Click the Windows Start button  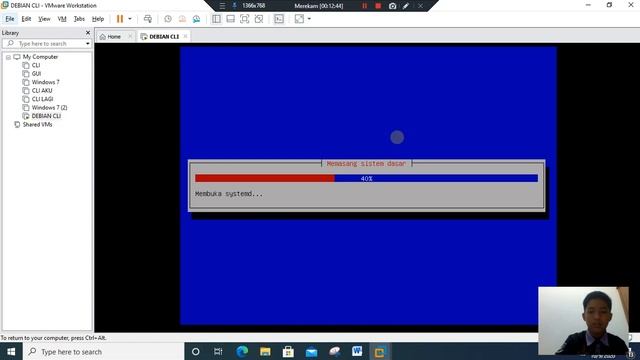(11, 351)
